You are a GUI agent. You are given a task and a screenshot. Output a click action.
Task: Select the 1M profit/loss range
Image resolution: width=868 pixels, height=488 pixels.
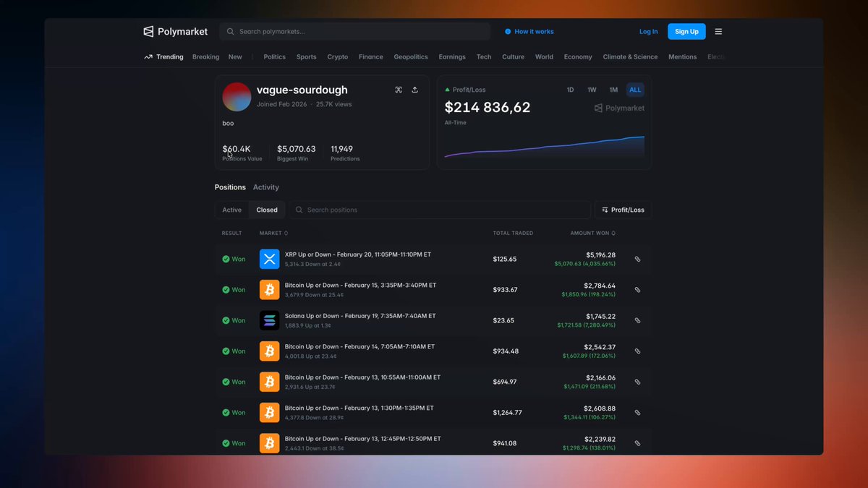click(613, 90)
